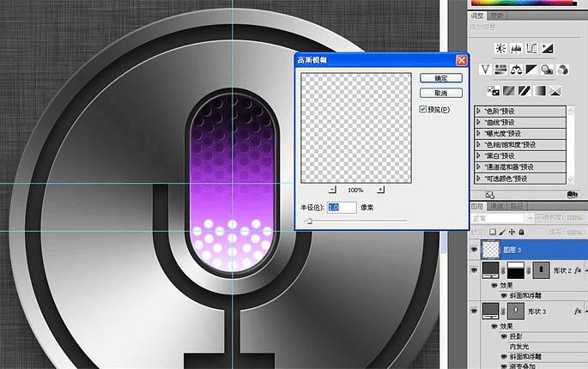Add a Brightness/Contrast adjustment
Image resolution: width=588 pixels, height=369 pixels.
click(500, 48)
